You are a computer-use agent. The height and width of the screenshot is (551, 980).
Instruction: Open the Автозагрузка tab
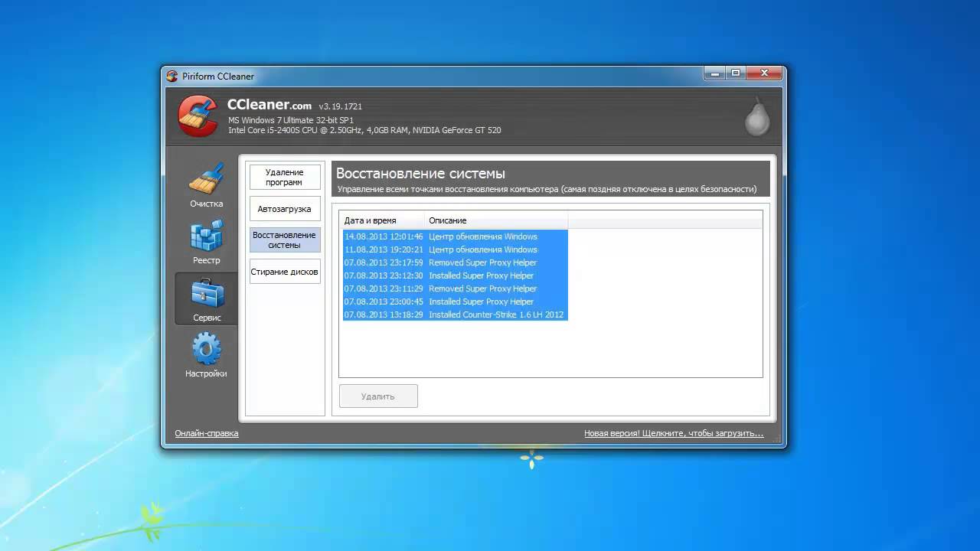point(284,209)
